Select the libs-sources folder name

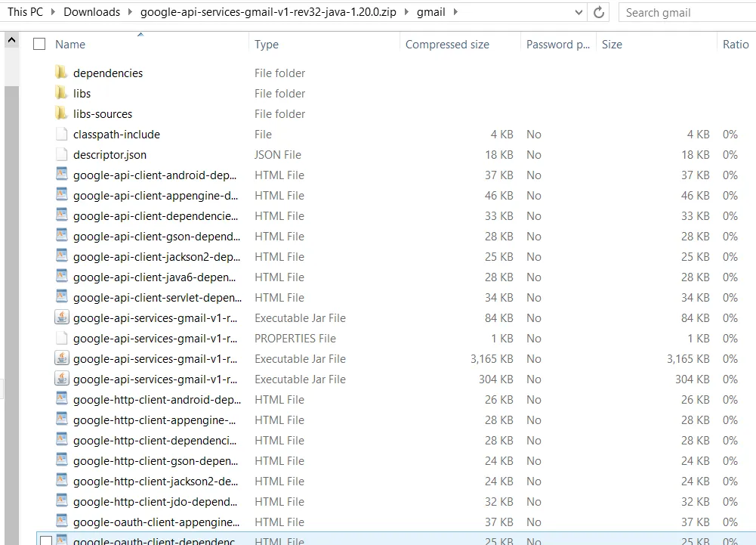pos(103,114)
